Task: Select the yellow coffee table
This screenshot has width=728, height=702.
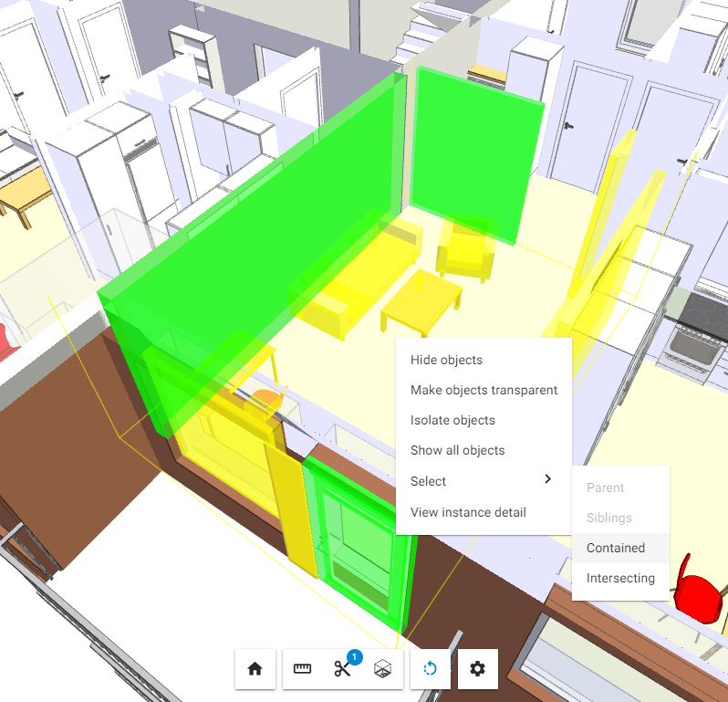Action: click(421, 302)
